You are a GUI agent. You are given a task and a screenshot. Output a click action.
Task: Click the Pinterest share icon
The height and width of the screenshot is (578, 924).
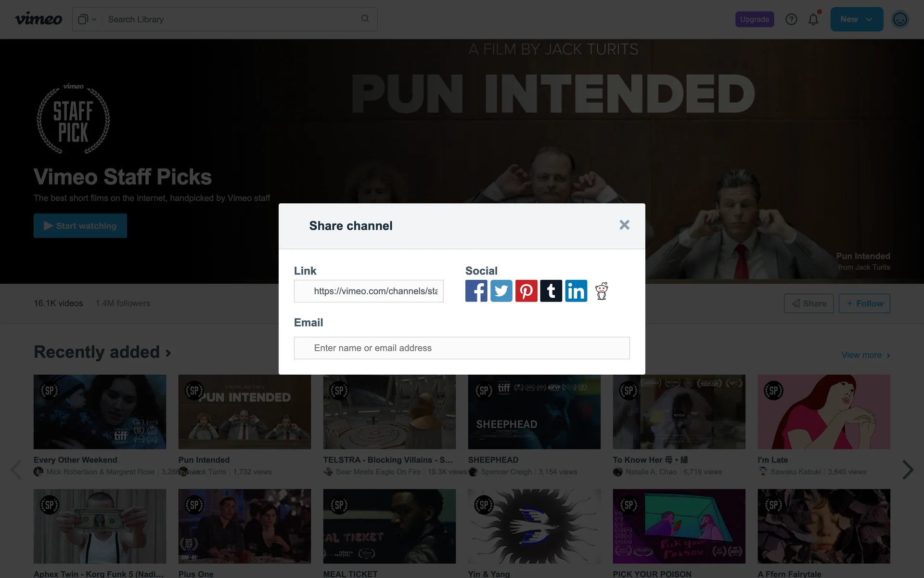click(526, 291)
